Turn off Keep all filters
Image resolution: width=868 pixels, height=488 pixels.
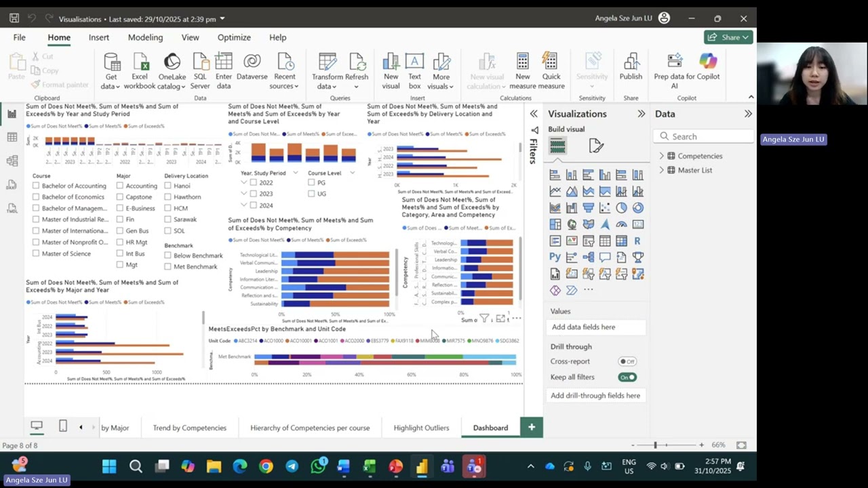coord(627,377)
